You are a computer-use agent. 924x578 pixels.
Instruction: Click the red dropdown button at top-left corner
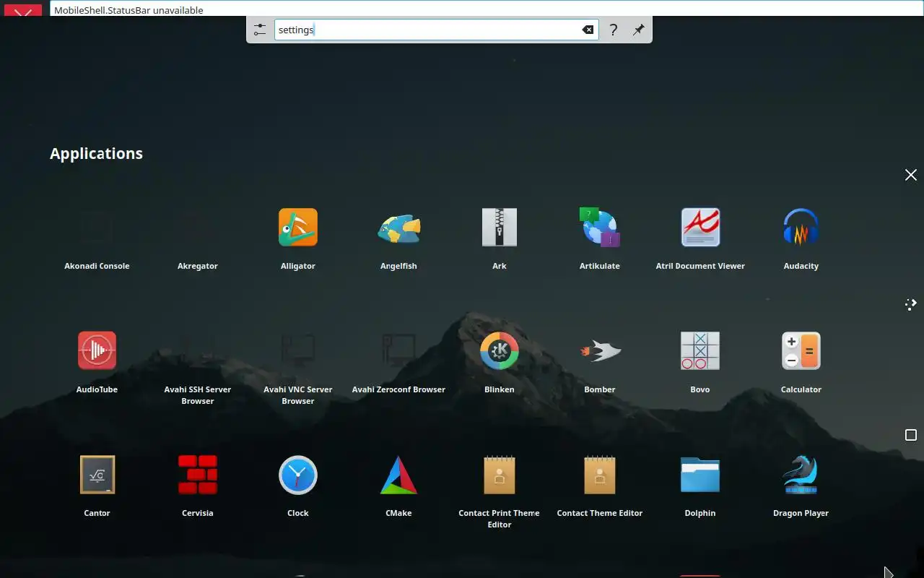(23, 12)
